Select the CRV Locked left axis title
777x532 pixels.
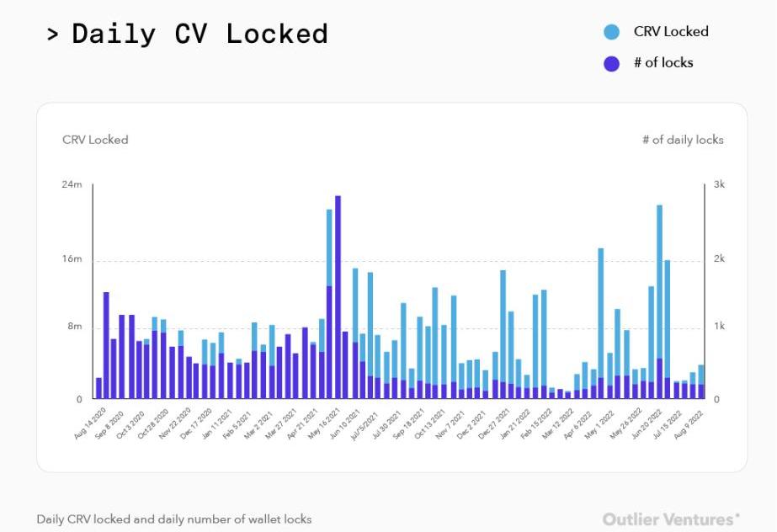pyautogui.click(x=95, y=140)
